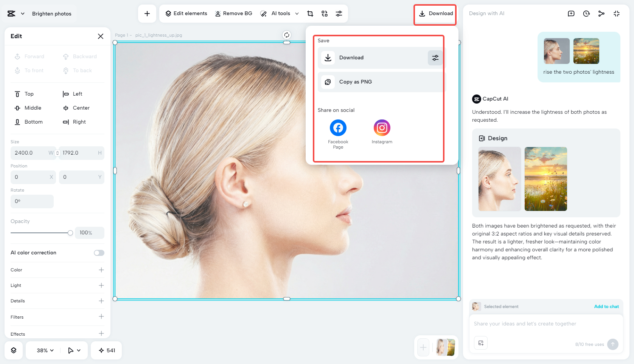634x364 pixels.
Task: Click the opacity 100% value box
Action: tap(89, 233)
